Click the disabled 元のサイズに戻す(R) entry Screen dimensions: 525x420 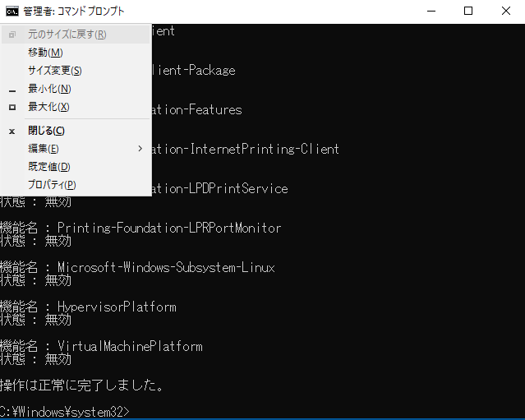coord(76,35)
